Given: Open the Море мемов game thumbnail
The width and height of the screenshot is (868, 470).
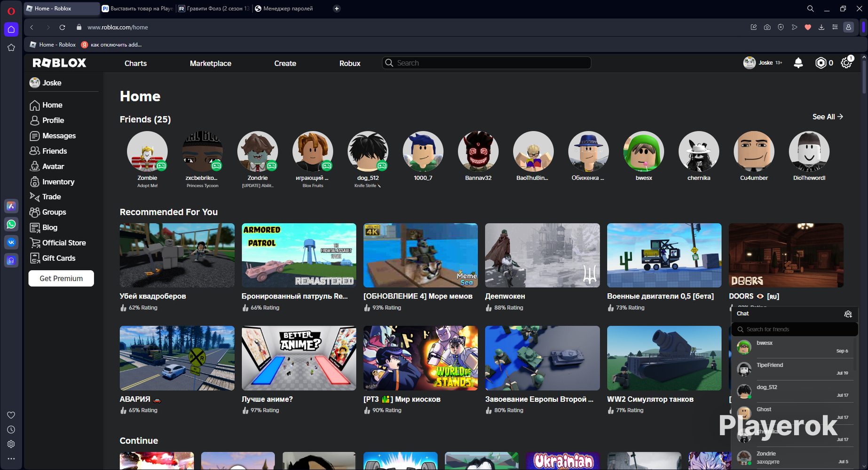Looking at the screenshot, I should 420,255.
